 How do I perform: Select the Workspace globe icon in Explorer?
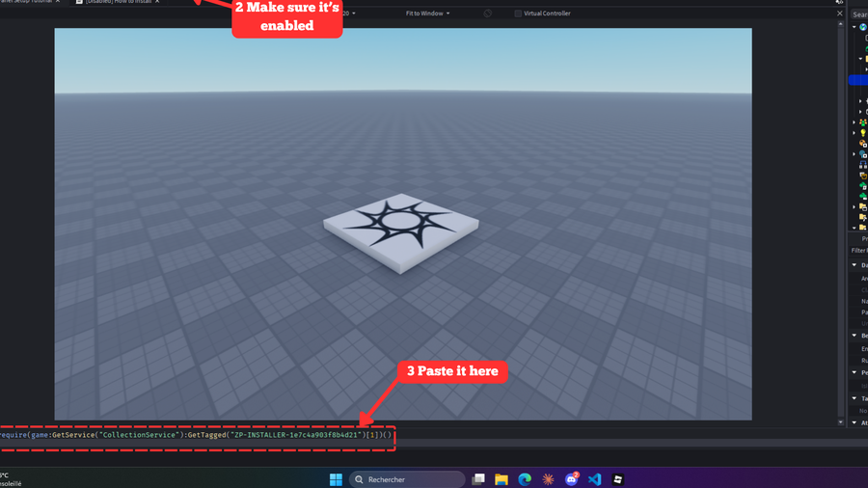pos(863,27)
